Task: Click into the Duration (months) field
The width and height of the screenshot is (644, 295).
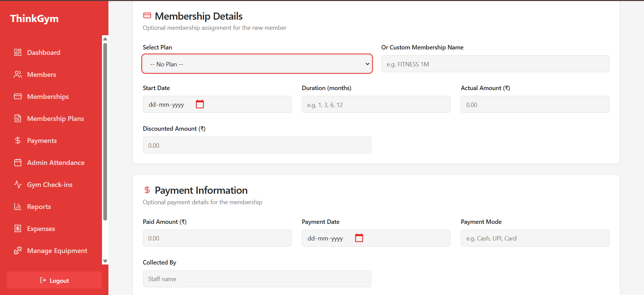Action: [376, 105]
